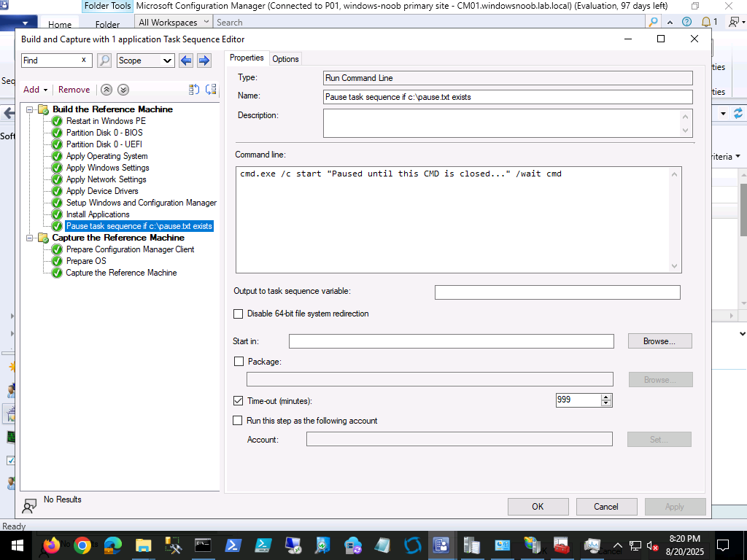This screenshot has height=560, width=747.
Task: Open Microsoft Edge from the taskbar
Action: pos(113,545)
